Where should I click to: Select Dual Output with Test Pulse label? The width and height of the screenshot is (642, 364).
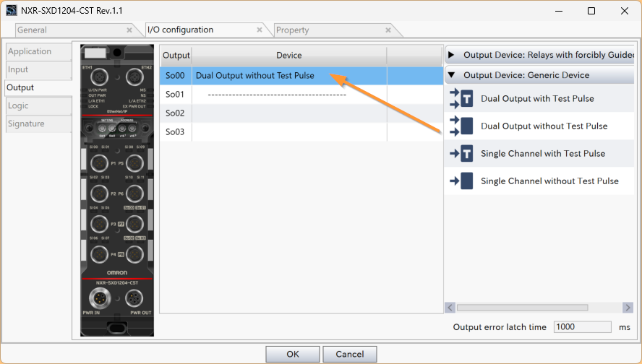pos(537,98)
